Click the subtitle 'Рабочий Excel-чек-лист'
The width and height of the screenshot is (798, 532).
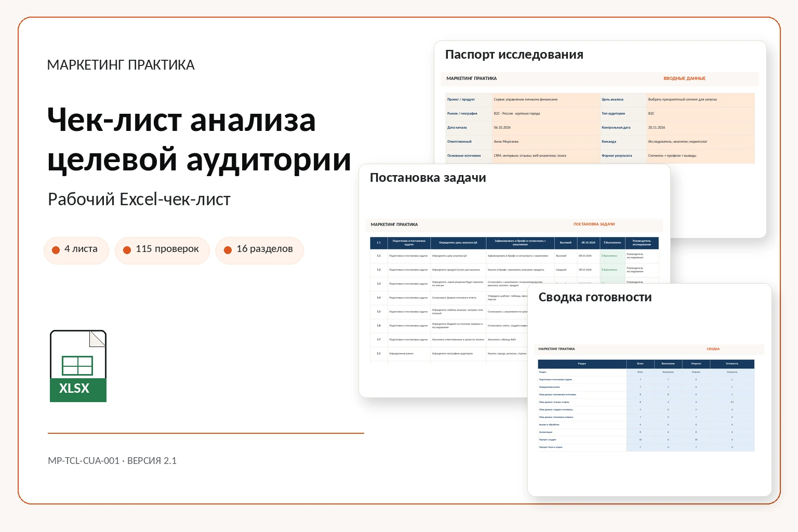[x=139, y=199]
